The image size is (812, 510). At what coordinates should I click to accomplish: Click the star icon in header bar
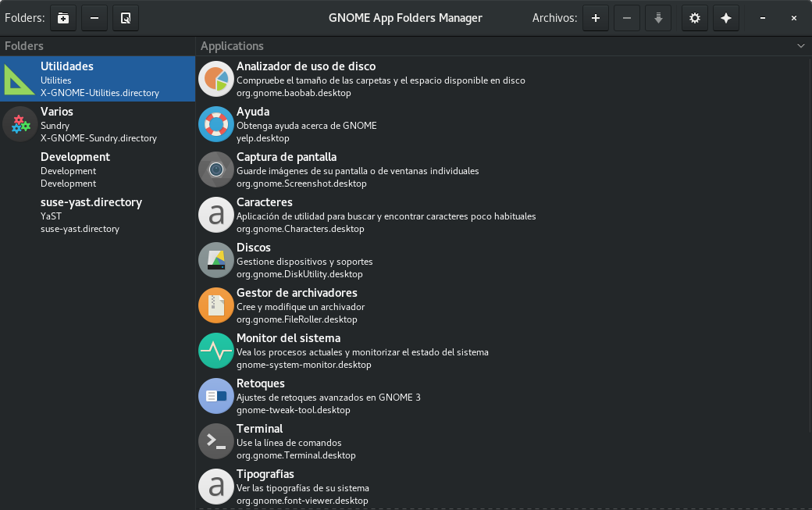[x=726, y=18]
